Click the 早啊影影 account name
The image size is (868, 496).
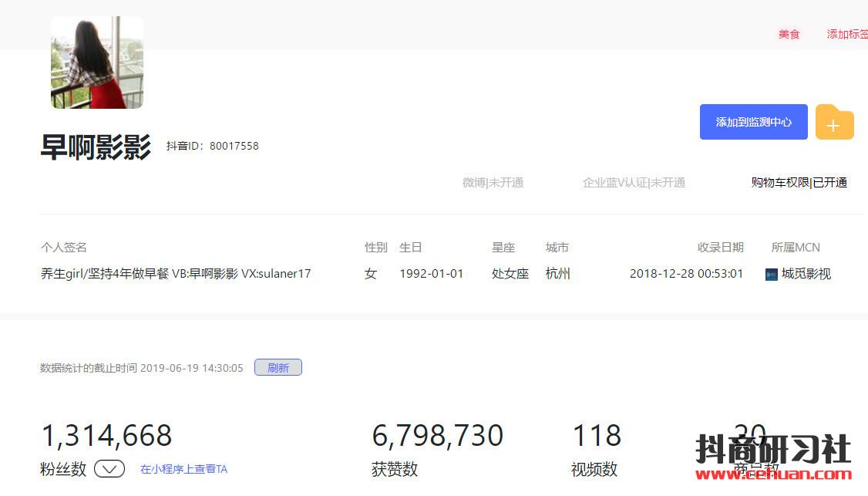(96, 147)
